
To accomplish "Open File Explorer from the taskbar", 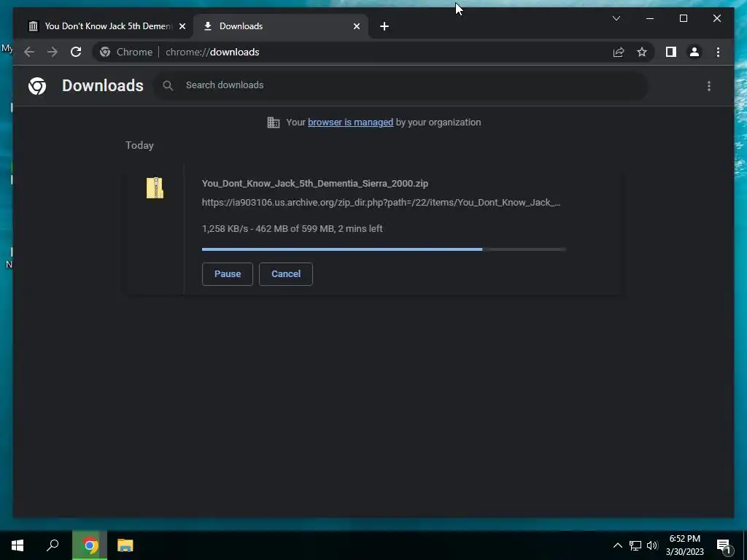I will click(125, 545).
